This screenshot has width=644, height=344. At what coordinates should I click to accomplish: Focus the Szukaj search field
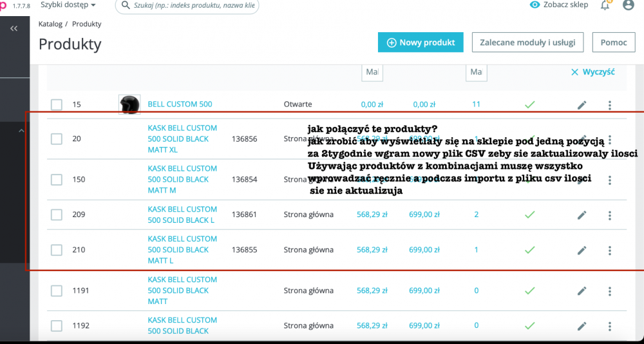[x=187, y=6]
